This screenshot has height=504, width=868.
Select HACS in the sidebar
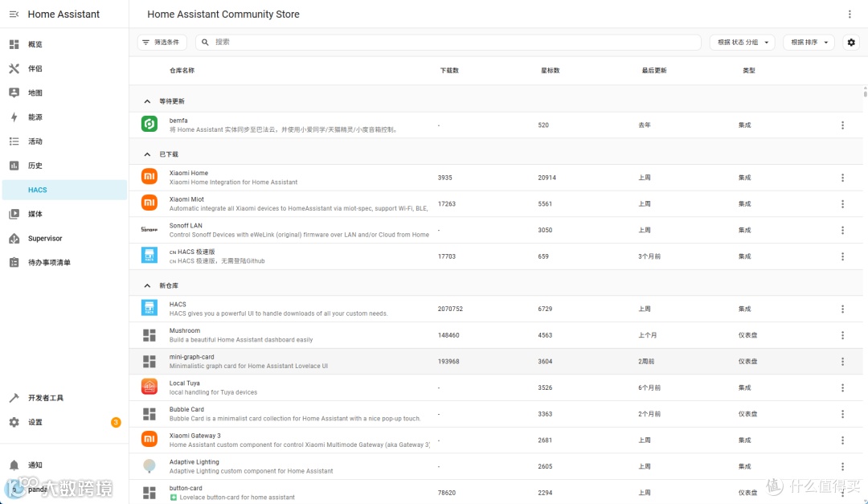(x=64, y=190)
